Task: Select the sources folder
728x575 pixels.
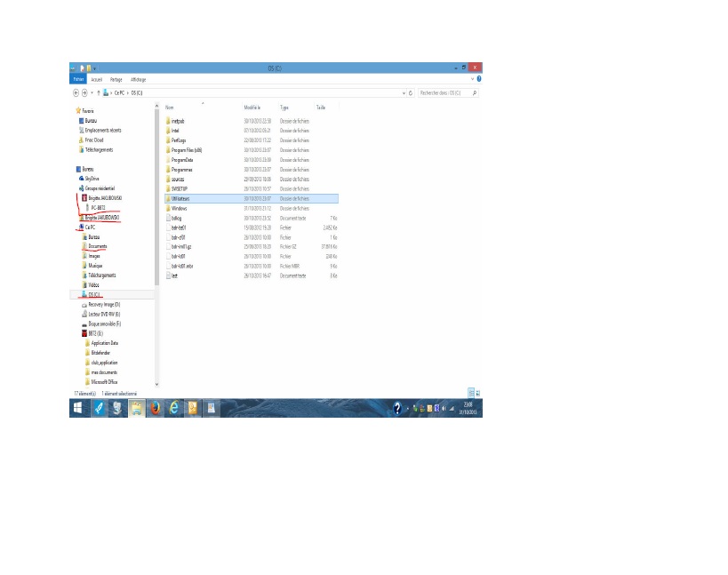Action: (x=178, y=180)
